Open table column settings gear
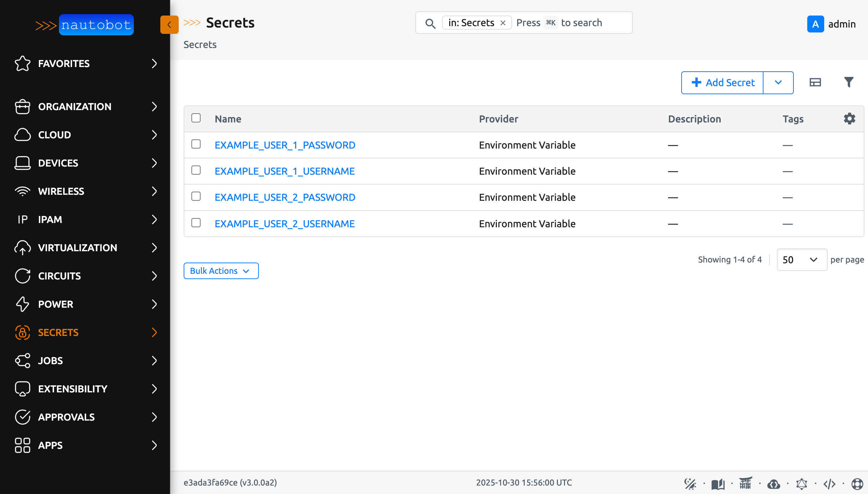The height and width of the screenshot is (494, 868). (849, 119)
